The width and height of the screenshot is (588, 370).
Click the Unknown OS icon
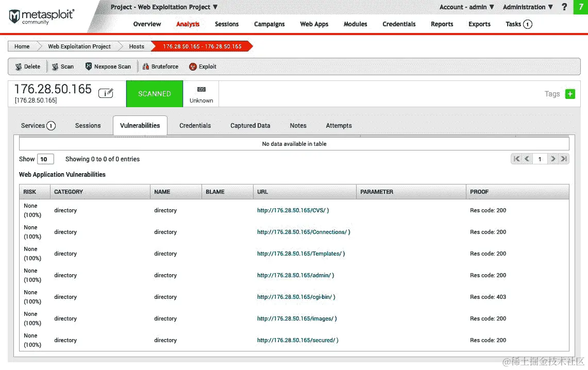[201, 90]
